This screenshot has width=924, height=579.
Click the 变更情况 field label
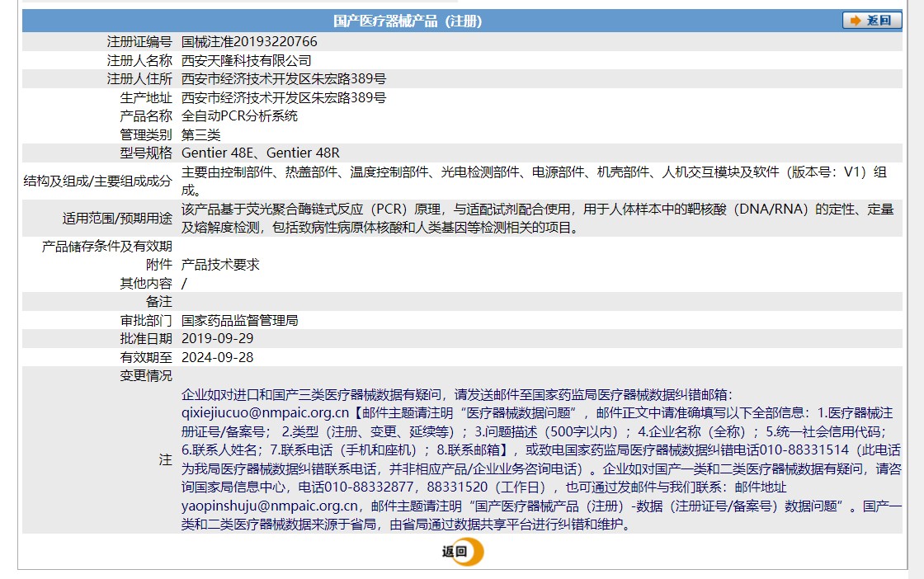coord(146,376)
